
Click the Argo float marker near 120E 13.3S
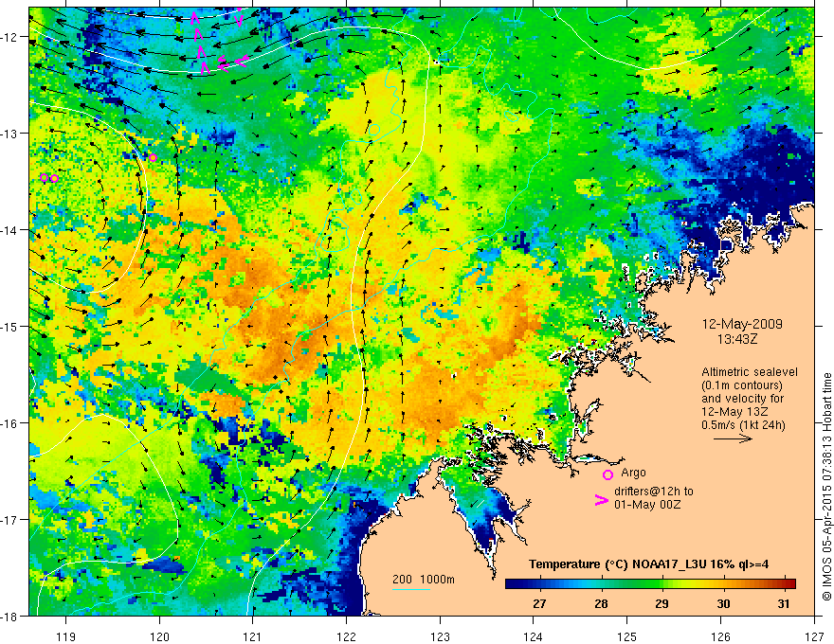click(x=154, y=158)
